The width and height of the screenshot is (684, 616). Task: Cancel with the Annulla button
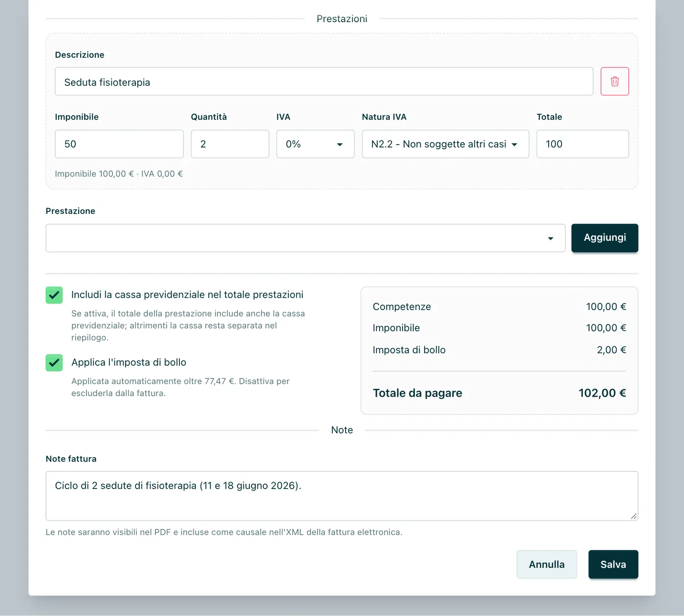tap(547, 564)
